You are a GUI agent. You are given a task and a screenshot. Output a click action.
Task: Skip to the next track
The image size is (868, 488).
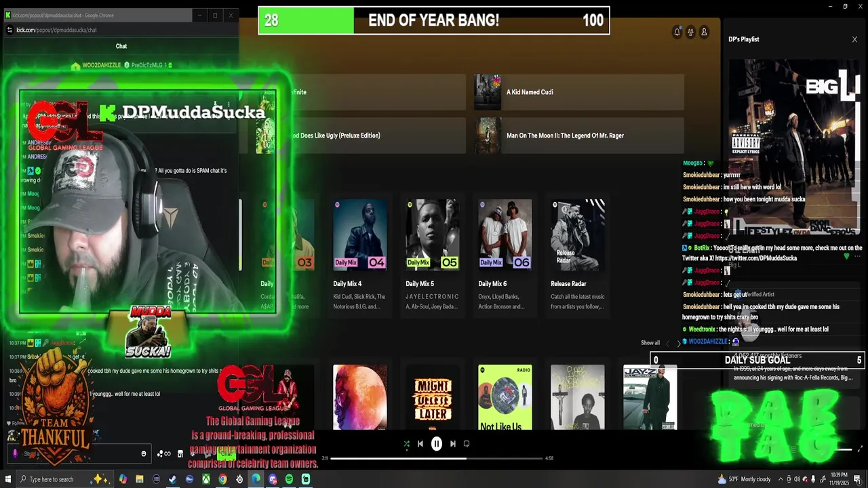[452, 444]
